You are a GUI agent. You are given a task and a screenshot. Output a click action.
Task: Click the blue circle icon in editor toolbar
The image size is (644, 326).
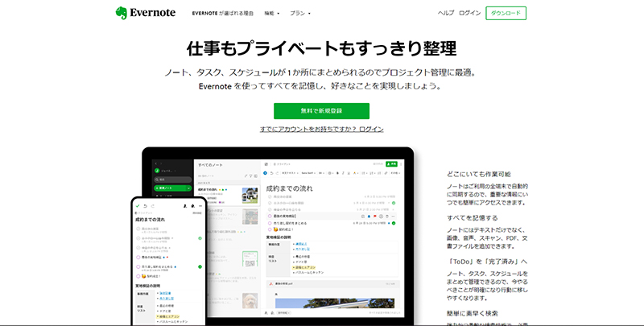tap(265, 173)
